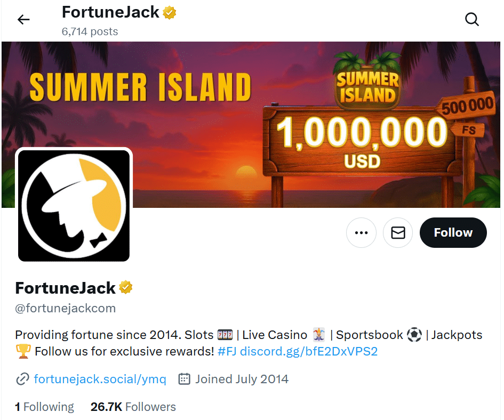Click the link chain icon before fortunejack.social

point(22,379)
